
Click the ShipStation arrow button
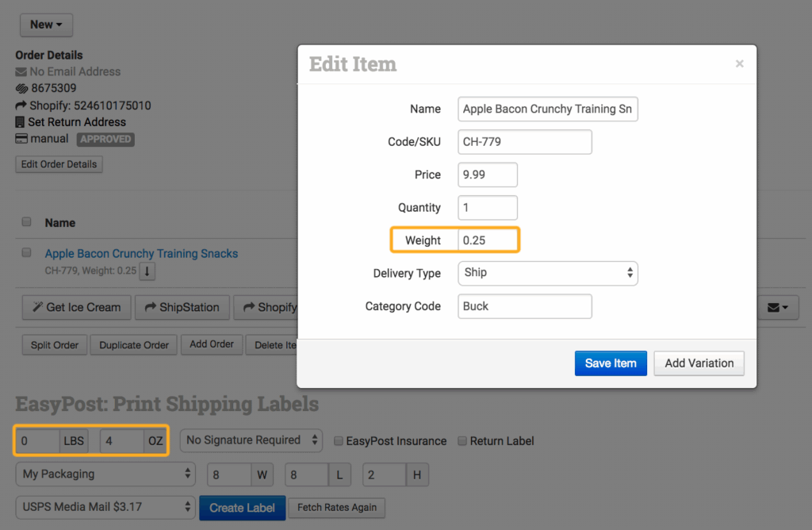182,307
